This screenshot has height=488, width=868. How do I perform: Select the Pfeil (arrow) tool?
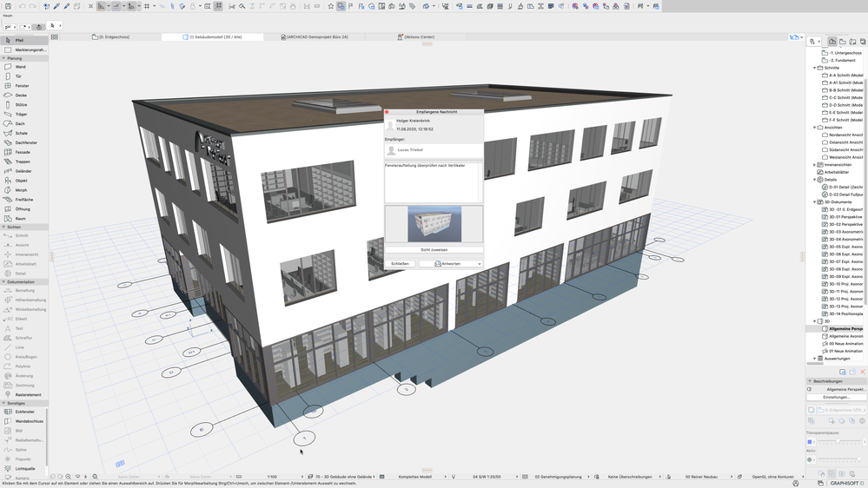coord(23,41)
